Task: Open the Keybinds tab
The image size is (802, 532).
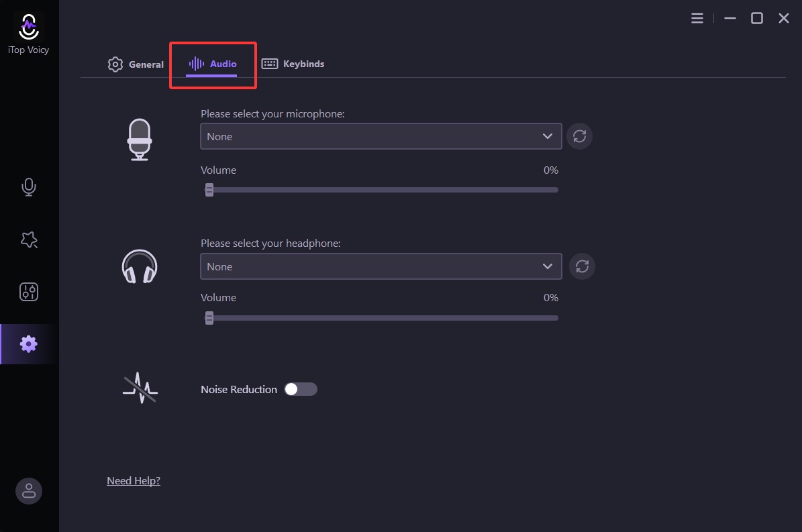Action: click(293, 64)
